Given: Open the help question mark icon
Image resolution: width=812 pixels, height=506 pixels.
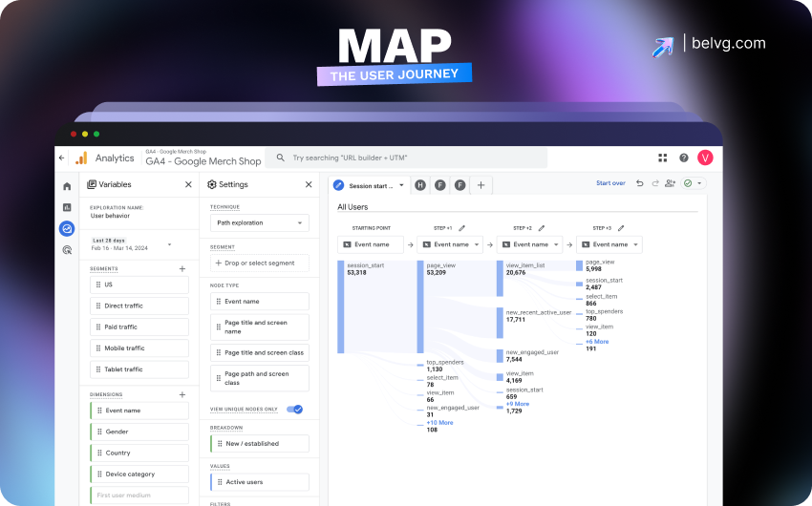Looking at the screenshot, I should pyautogui.click(x=684, y=158).
